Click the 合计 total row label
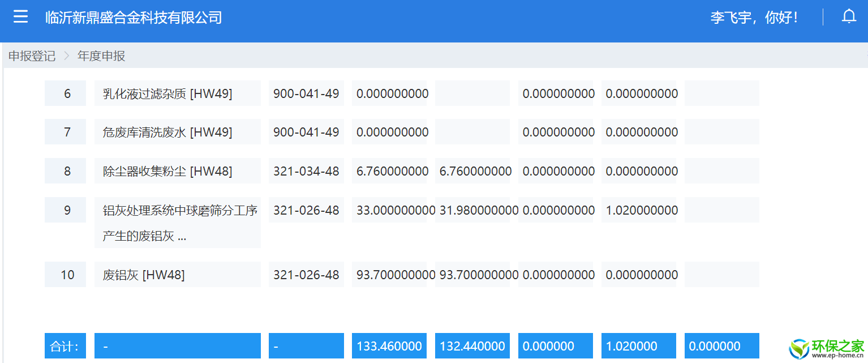 [x=66, y=346]
